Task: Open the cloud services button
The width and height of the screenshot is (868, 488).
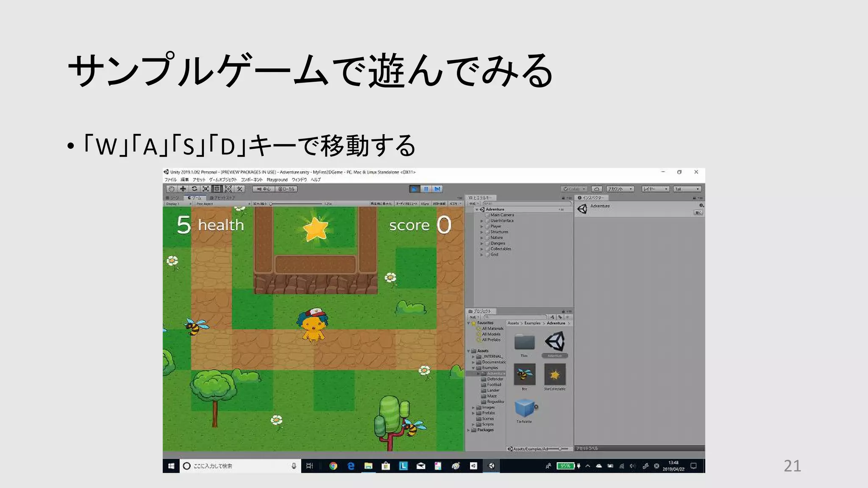Action: [596, 189]
